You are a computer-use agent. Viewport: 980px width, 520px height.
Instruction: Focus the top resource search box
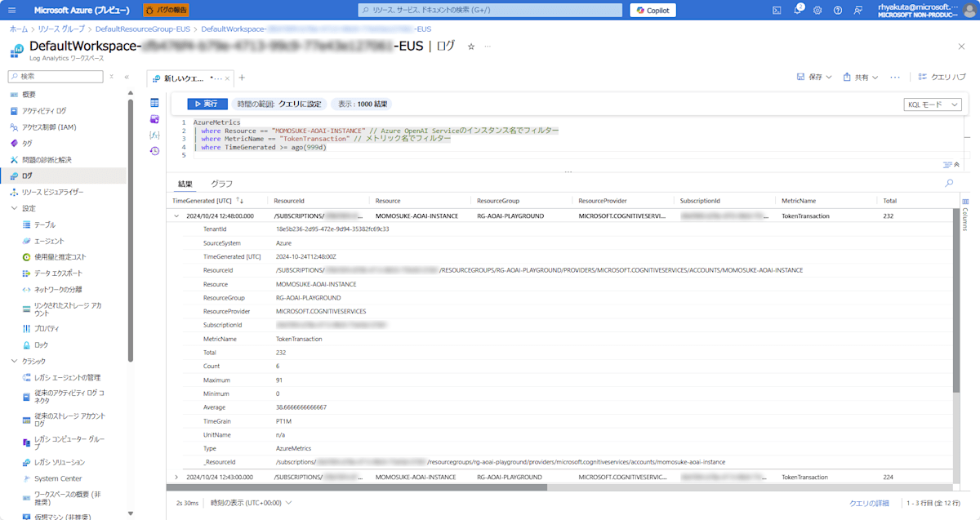point(491,10)
